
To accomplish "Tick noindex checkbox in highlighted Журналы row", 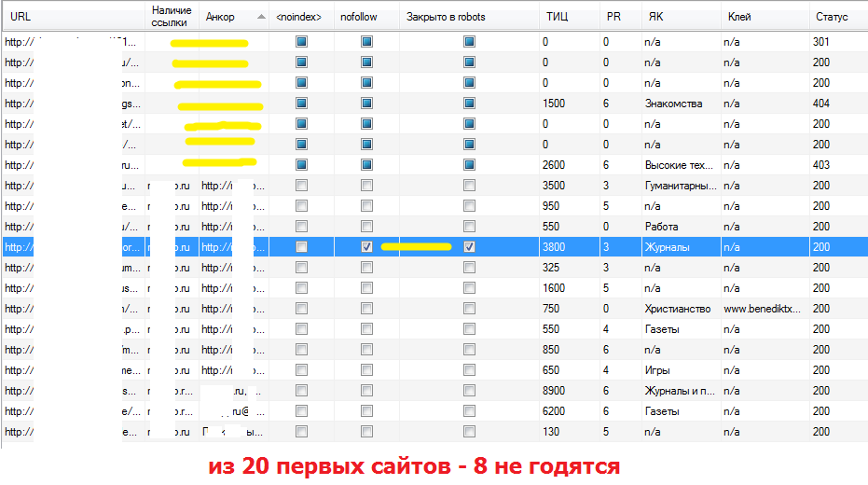I will tap(301, 247).
